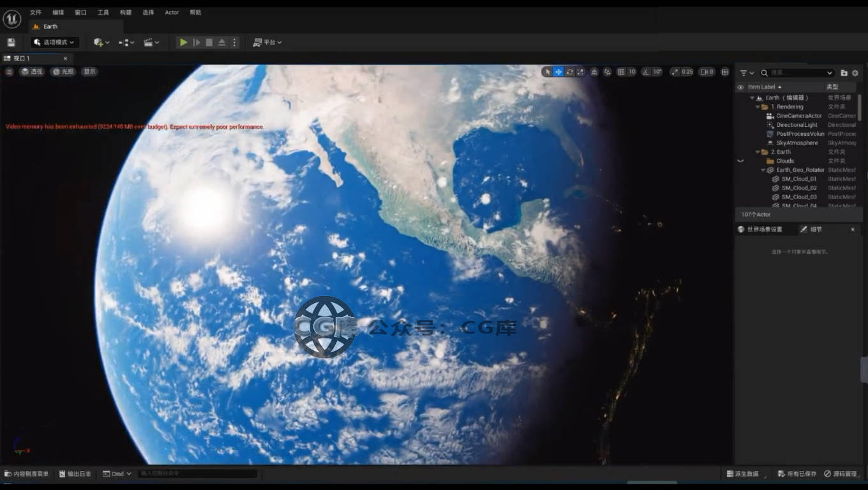Open the 文件 menu
Image resolution: width=868 pixels, height=490 pixels.
(x=35, y=12)
